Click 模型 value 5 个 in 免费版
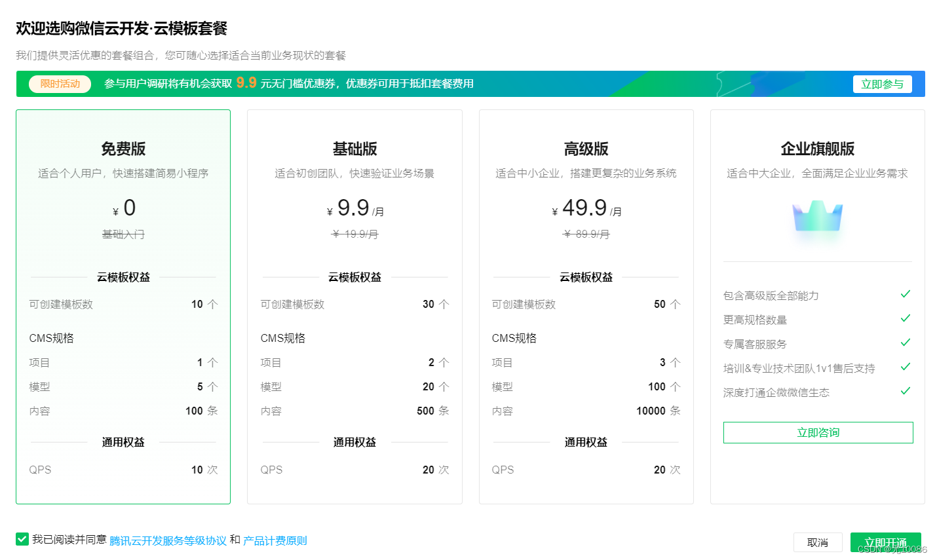The image size is (937, 560). click(208, 386)
